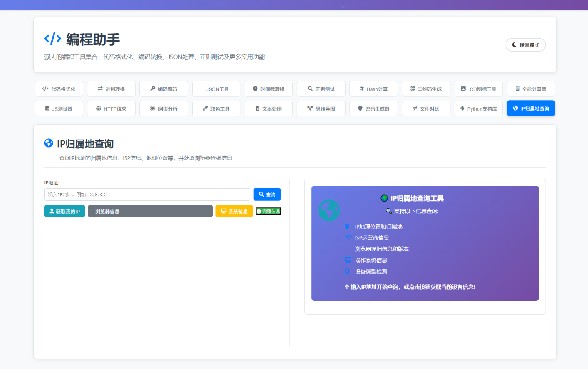
Task: Click the gray 浏览器信息 button
Action: (x=150, y=211)
